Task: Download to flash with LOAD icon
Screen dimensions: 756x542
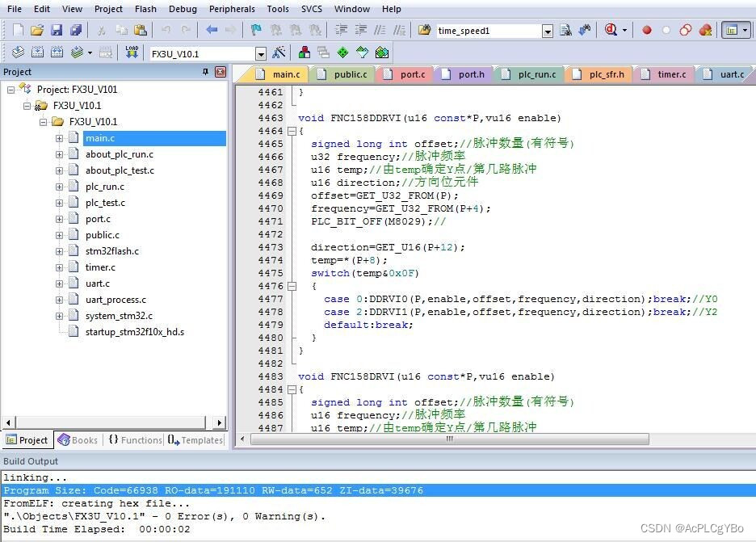Action: (x=132, y=52)
